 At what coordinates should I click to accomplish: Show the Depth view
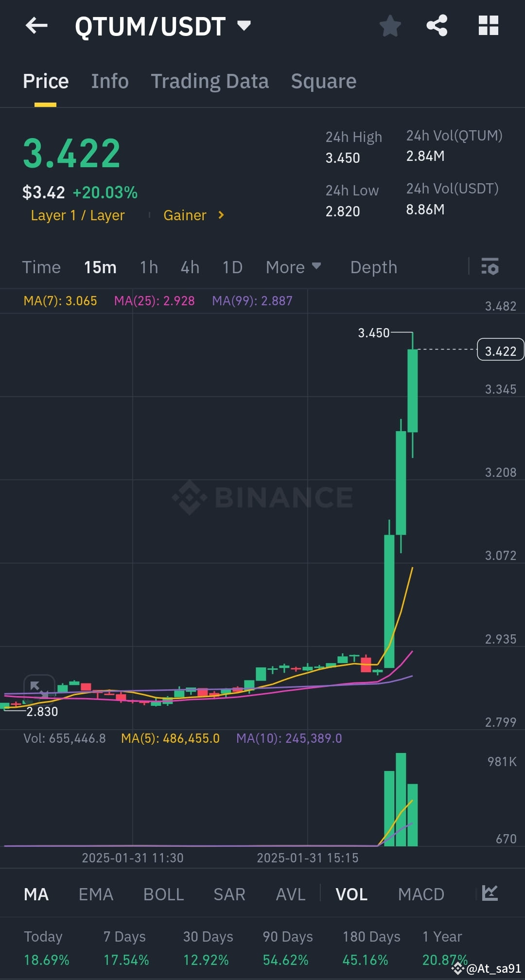point(373,267)
